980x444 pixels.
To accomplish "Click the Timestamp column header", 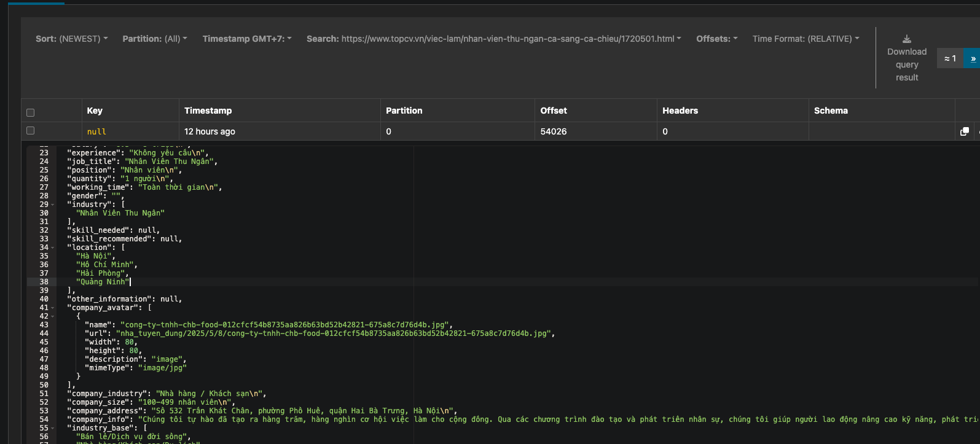I will click(208, 111).
